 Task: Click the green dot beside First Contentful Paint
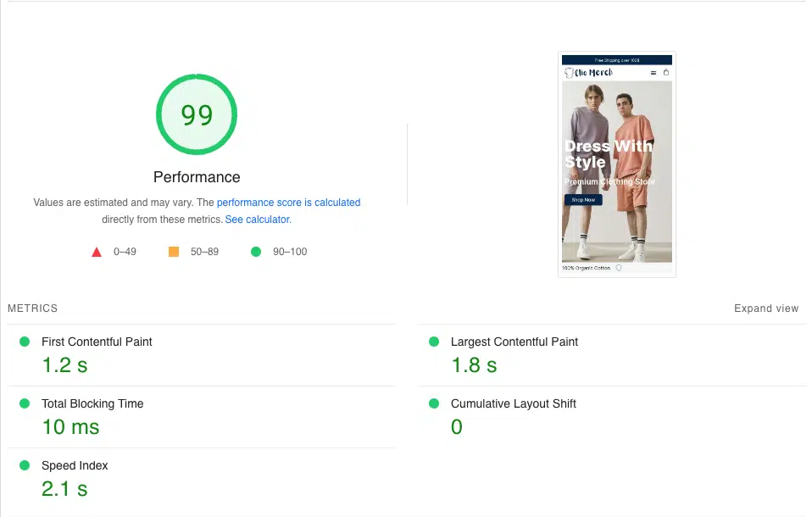pyautogui.click(x=25, y=342)
